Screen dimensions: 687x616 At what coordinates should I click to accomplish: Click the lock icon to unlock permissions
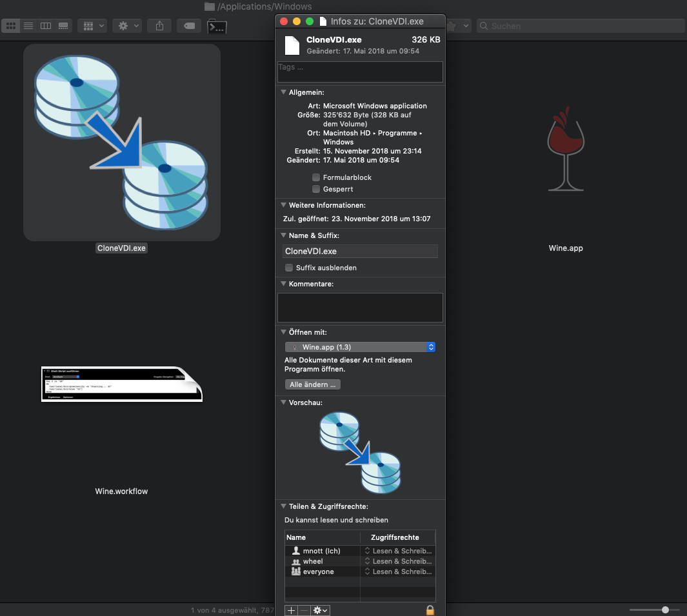click(430, 610)
